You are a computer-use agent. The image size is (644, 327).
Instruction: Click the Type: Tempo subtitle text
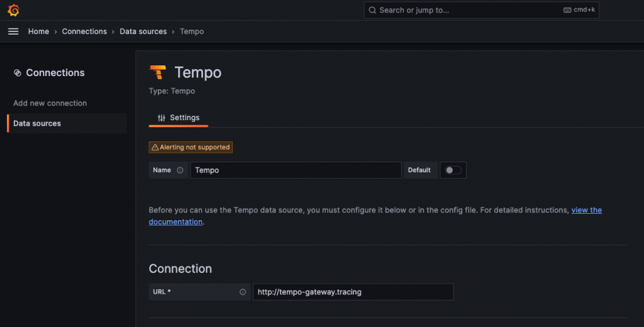point(172,91)
